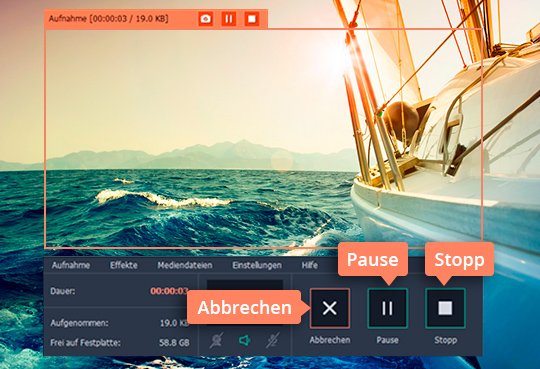Enable the crossed-out microphone icon

[x=272, y=340]
